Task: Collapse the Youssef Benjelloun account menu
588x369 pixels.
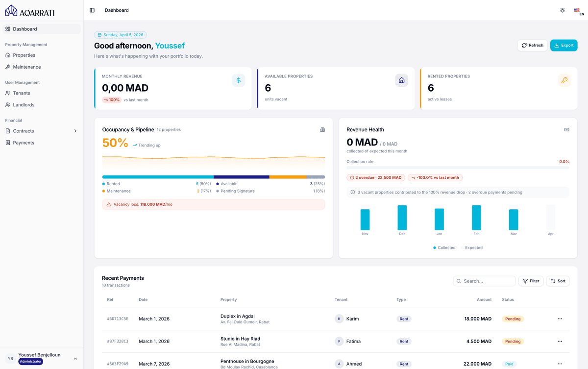Action: pyautogui.click(x=75, y=358)
